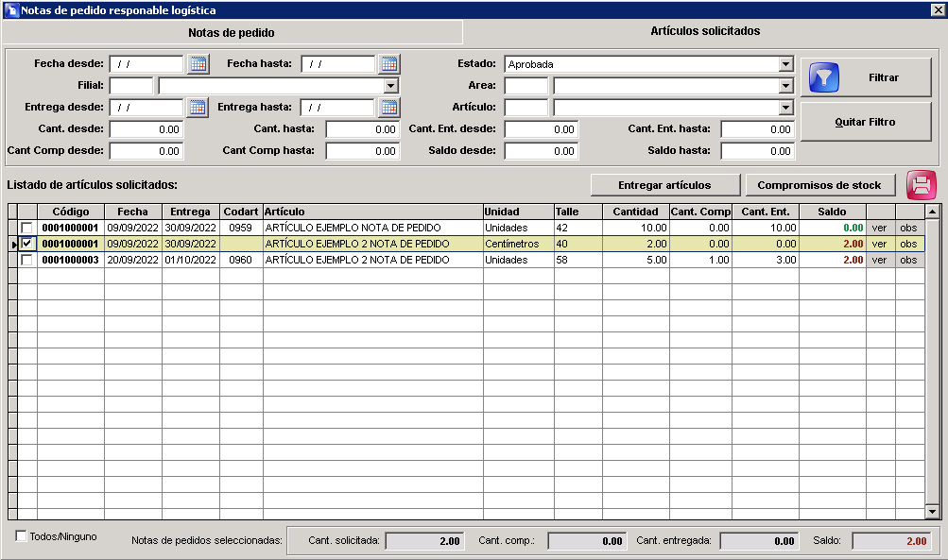948x560 pixels.
Task: Click 'ver' on the Centímetros row
Action: coord(880,244)
